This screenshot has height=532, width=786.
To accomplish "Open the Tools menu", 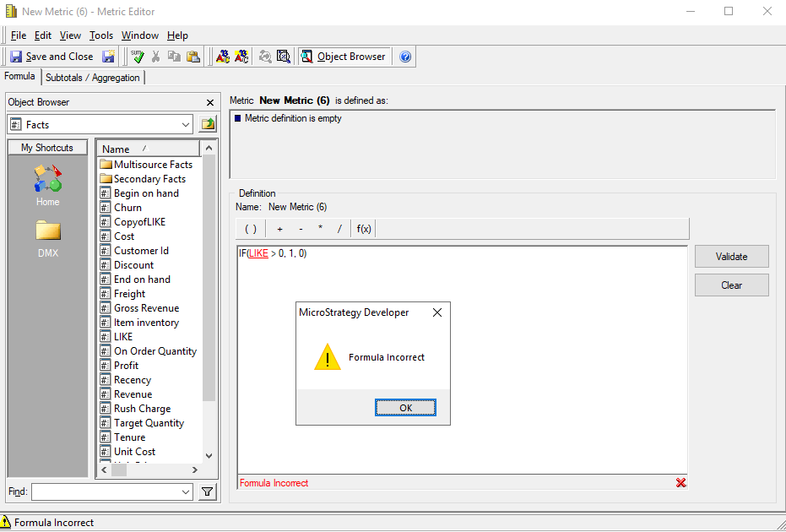I will click(101, 35).
